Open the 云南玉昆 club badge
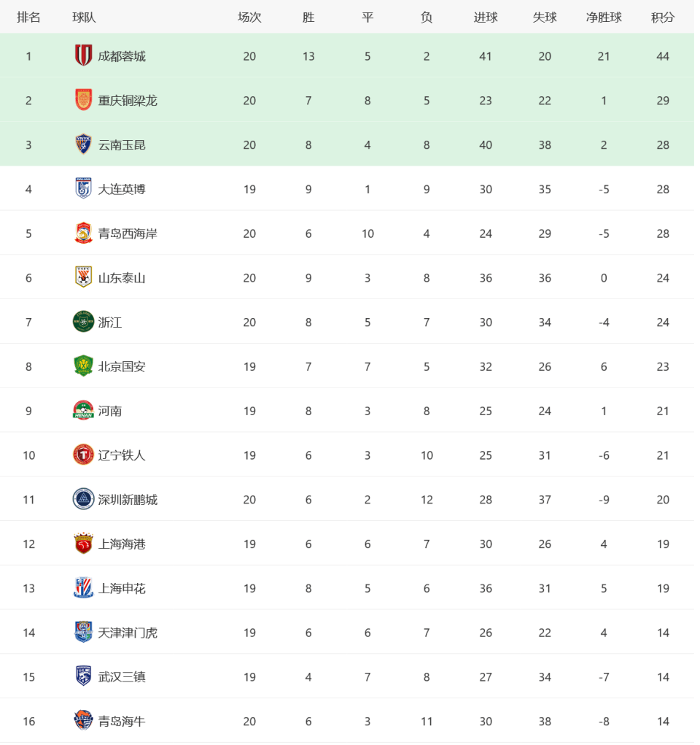Viewport: 700px width, 745px height. pyautogui.click(x=83, y=144)
